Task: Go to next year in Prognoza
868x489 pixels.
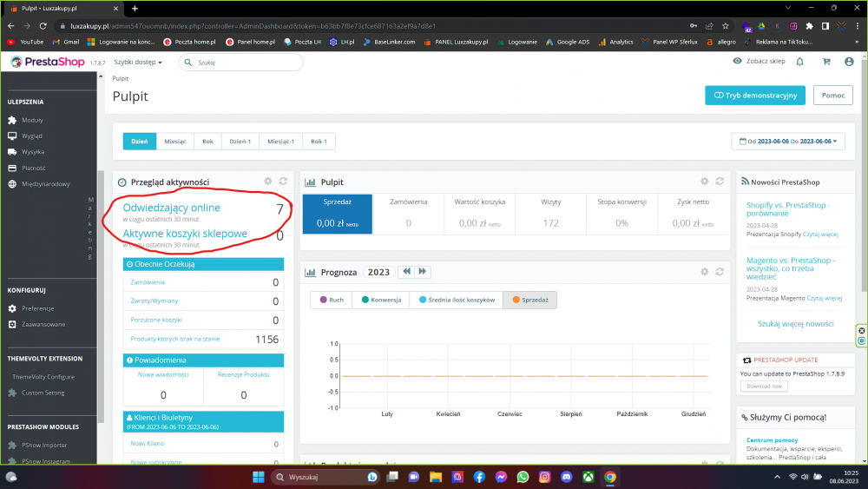Action: click(423, 271)
